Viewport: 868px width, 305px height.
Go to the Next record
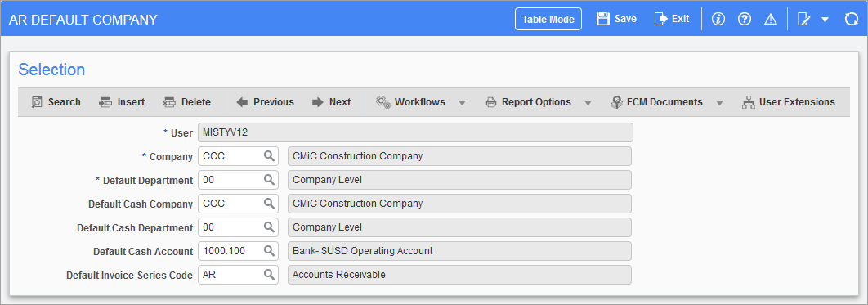point(331,102)
